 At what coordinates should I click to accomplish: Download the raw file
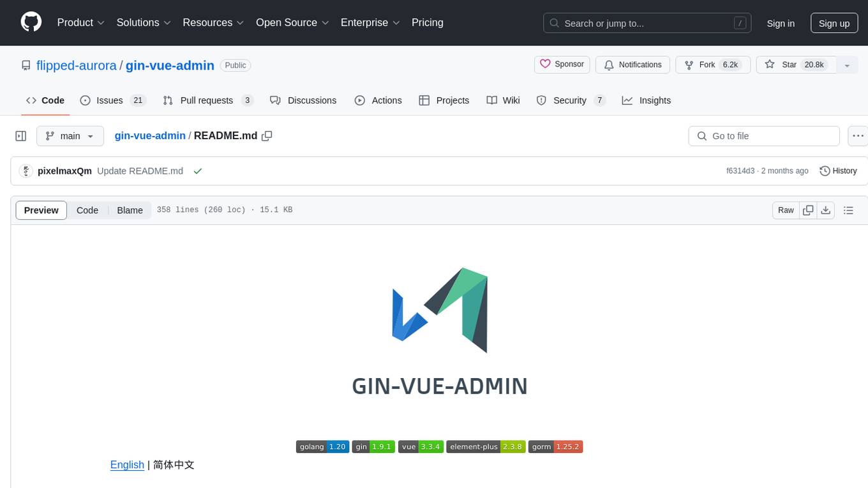(x=826, y=210)
